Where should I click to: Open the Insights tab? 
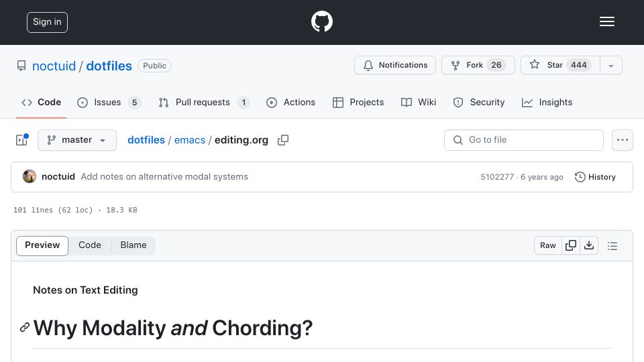coord(547,102)
